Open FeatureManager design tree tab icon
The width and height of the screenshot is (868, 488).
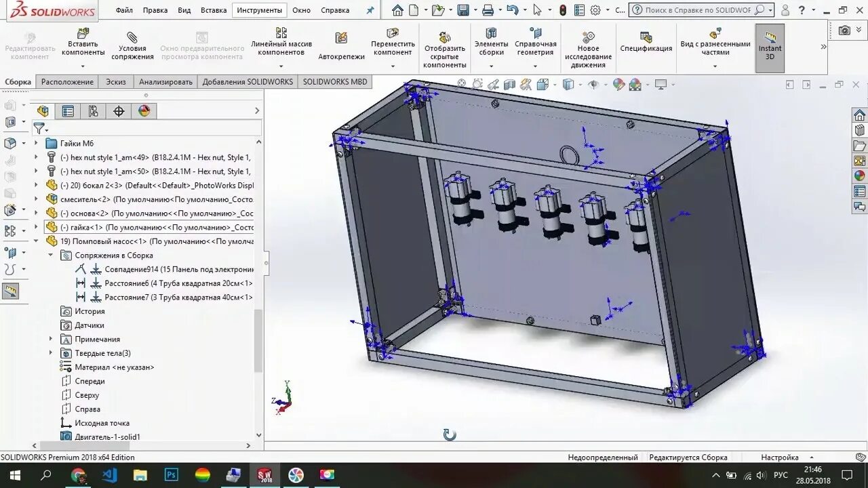[43, 111]
